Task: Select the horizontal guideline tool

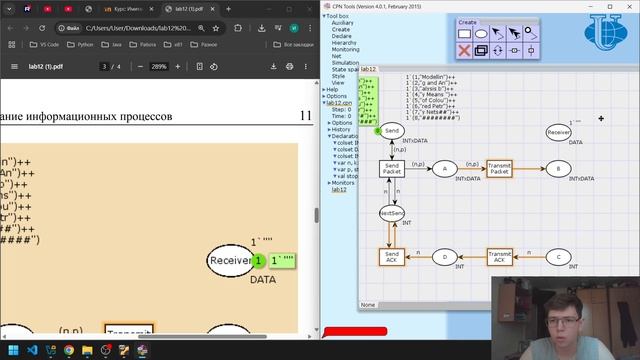Action: 514,51
